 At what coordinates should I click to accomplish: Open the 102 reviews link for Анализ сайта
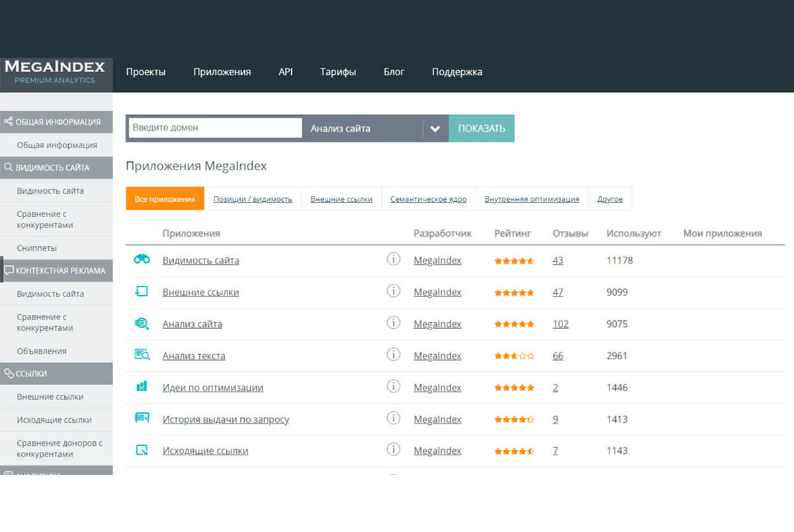560,324
